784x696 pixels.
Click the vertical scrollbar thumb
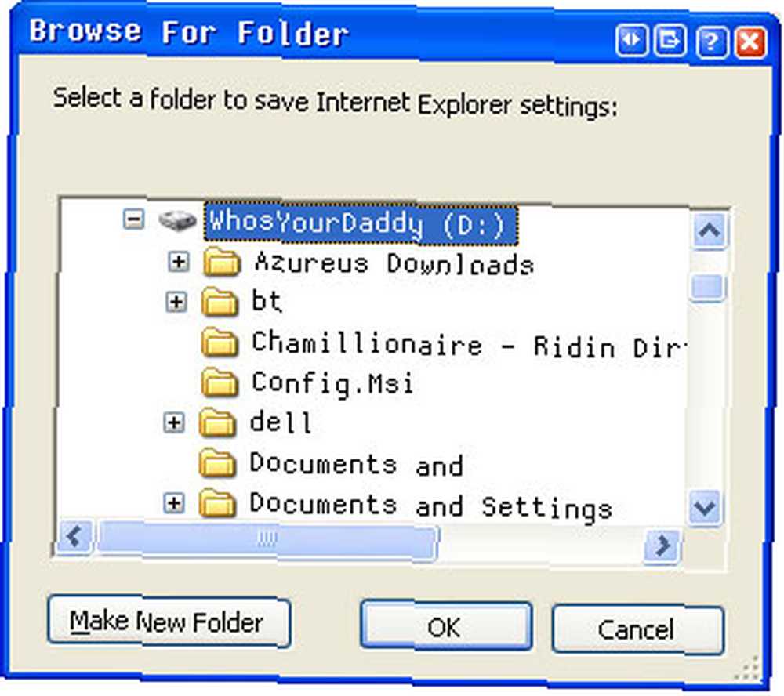pos(707,287)
